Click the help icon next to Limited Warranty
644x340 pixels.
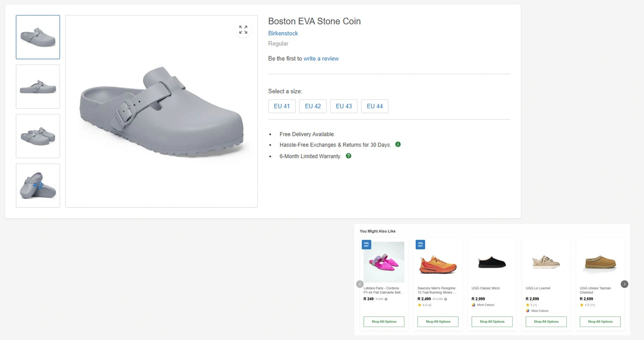point(348,156)
